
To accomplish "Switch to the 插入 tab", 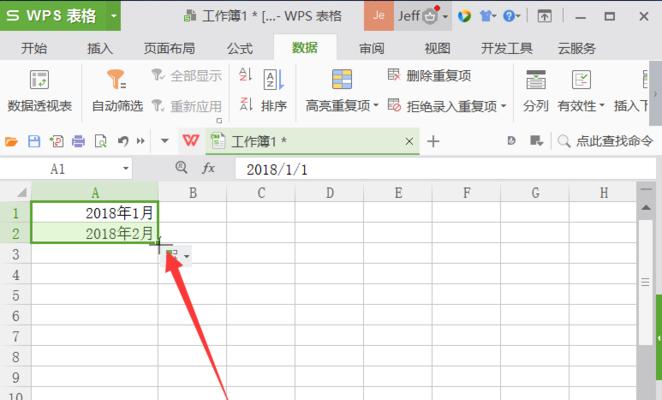I will coord(100,48).
